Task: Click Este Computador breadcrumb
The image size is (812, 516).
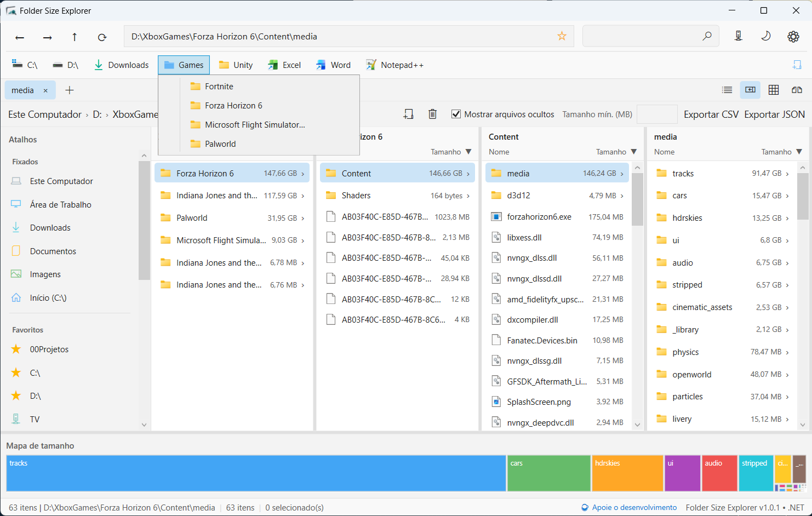Action: [x=45, y=114]
